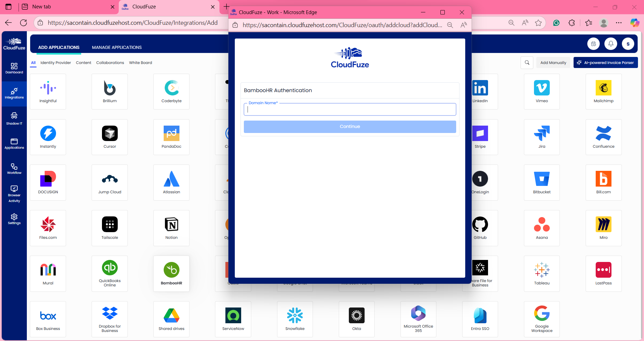Open the Workflow section
This screenshot has width=644, height=341.
[14, 168]
